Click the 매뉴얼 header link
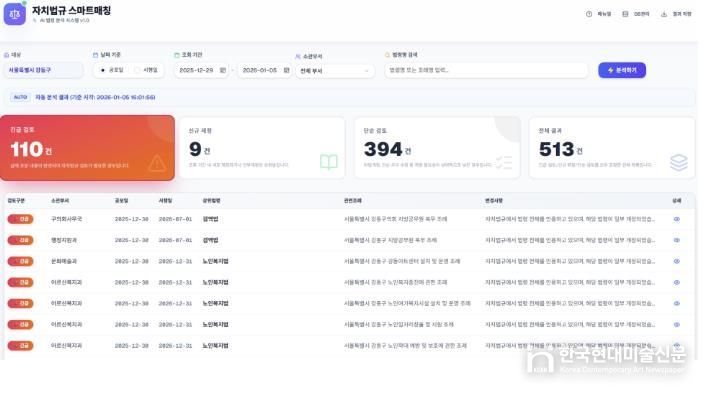This screenshot has height=395, width=704. [598, 14]
